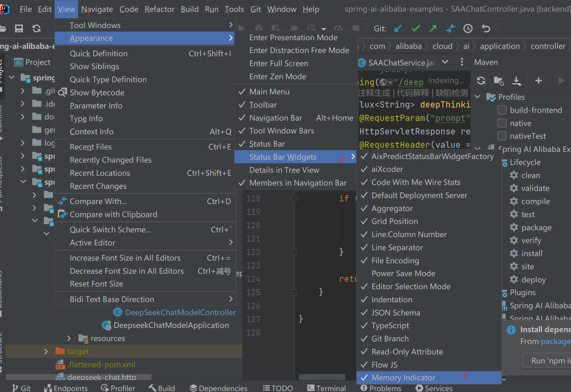The height and width of the screenshot is (392, 571).
Task: Click Enter Presentation Mode
Action: coord(296,38)
